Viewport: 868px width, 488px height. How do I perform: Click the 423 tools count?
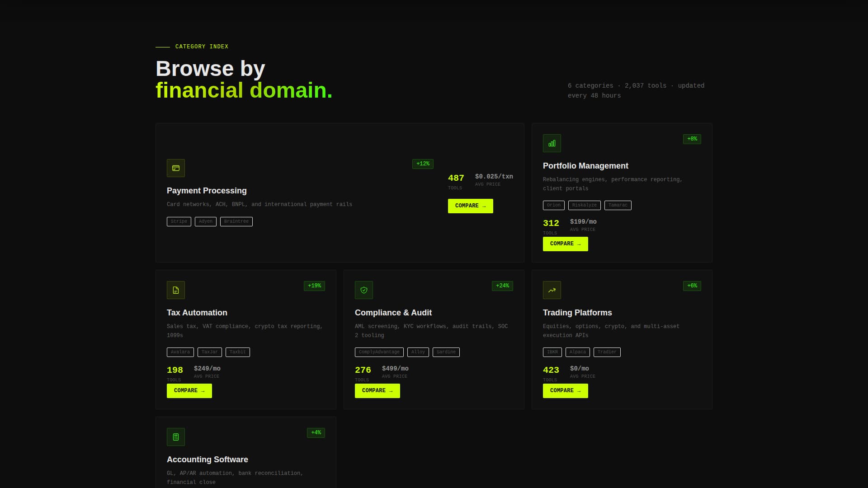pos(551,370)
